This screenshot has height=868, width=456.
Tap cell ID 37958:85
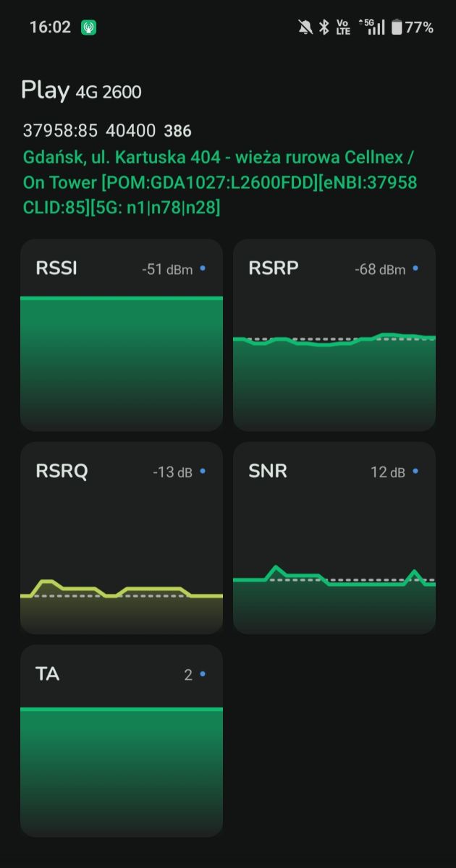point(60,131)
